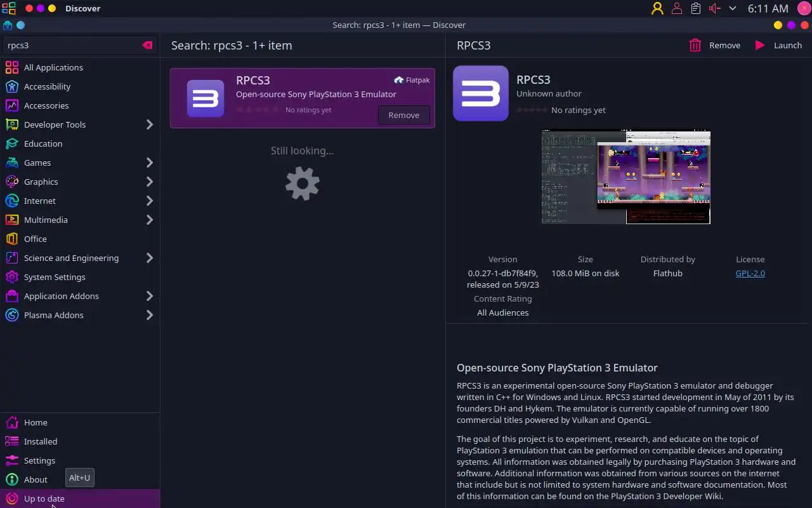Click the Launch play arrow icon
This screenshot has width=812, height=508.
click(x=760, y=45)
